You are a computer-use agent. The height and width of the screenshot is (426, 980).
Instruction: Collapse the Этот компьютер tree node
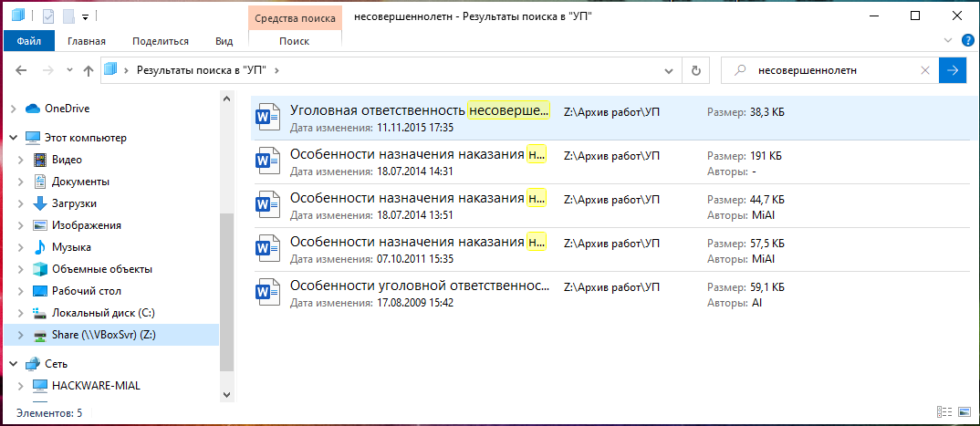coord(12,138)
